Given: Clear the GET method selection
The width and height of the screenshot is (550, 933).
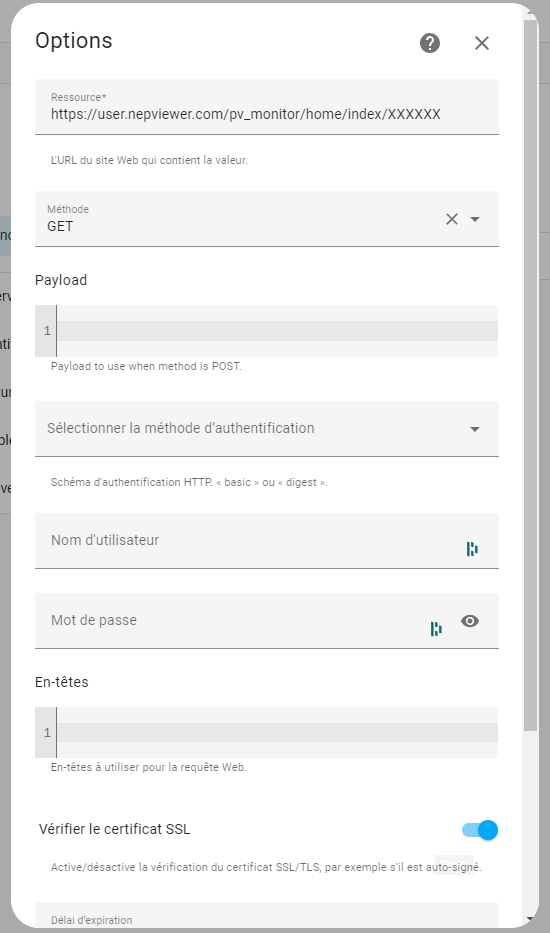Looking at the screenshot, I should coord(452,219).
